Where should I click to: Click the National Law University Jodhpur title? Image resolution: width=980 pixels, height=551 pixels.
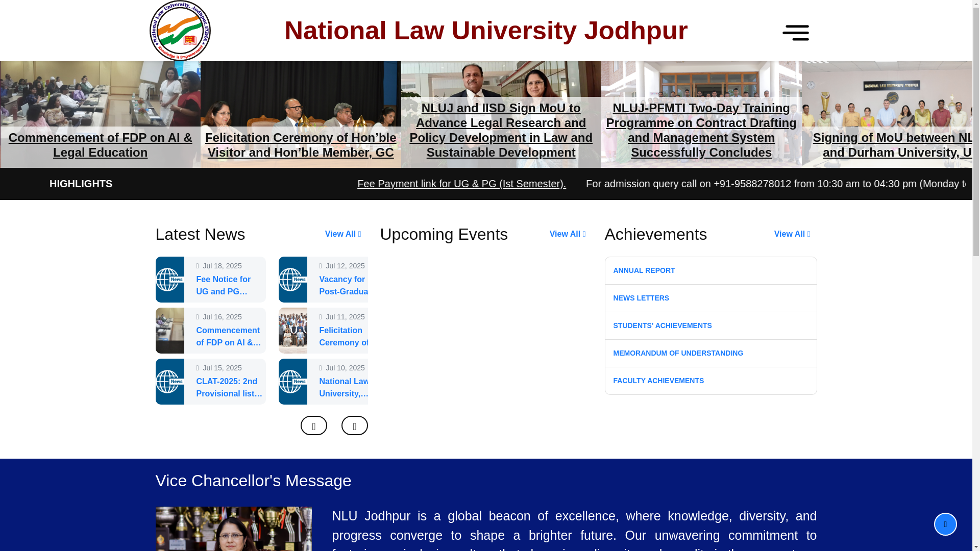pyautogui.click(x=486, y=31)
